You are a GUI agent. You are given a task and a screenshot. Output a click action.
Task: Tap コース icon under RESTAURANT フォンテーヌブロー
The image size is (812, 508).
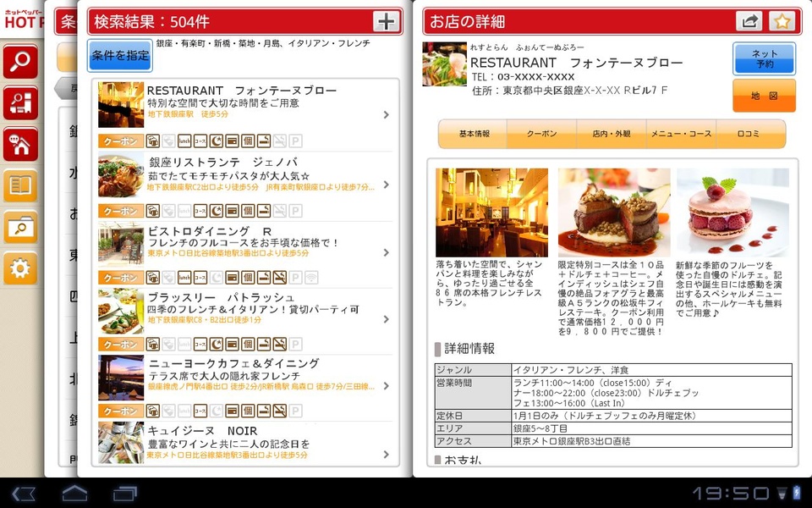[x=200, y=141]
